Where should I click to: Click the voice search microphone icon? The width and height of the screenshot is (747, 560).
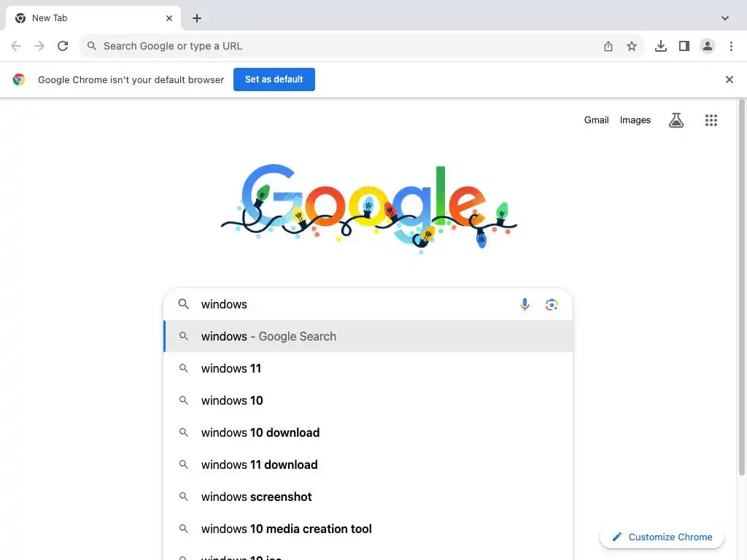[525, 305]
